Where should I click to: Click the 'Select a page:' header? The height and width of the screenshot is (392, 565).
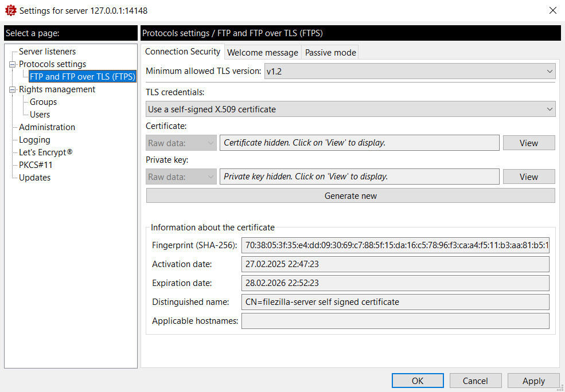(x=71, y=33)
